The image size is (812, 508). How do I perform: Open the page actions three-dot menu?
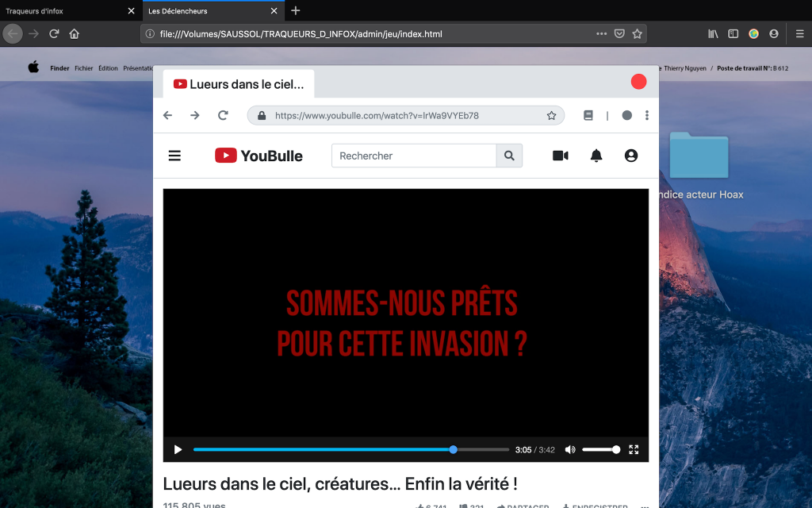601,33
